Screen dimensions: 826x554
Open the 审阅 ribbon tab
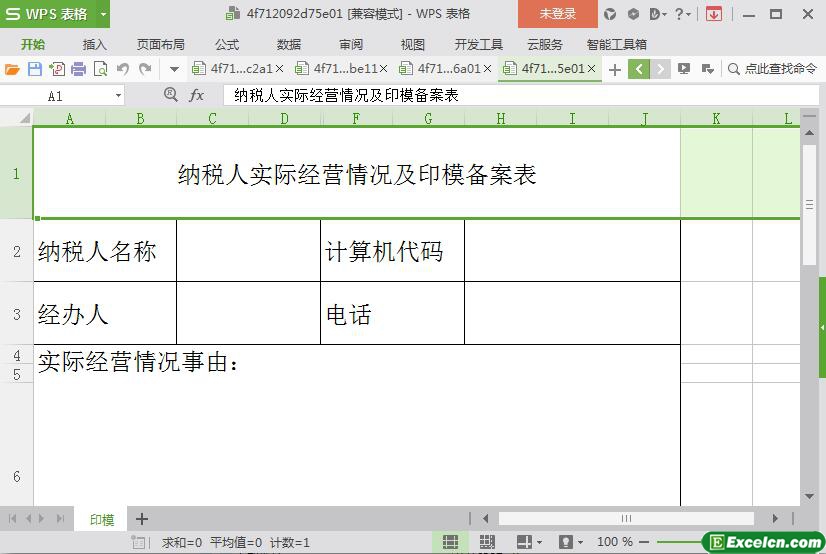351,45
